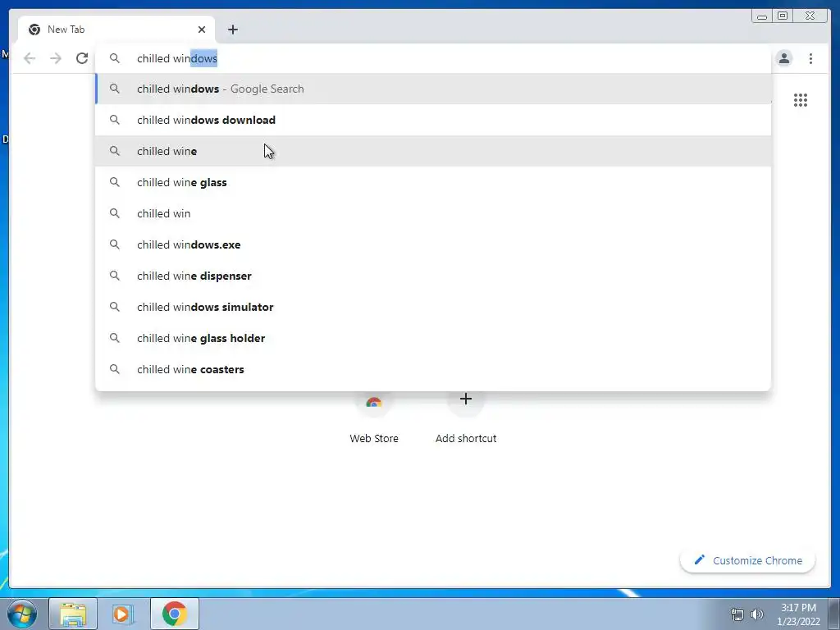Choose 'chilled windows download' suggestion
The width and height of the screenshot is (840, 630).
coord(433,120)
